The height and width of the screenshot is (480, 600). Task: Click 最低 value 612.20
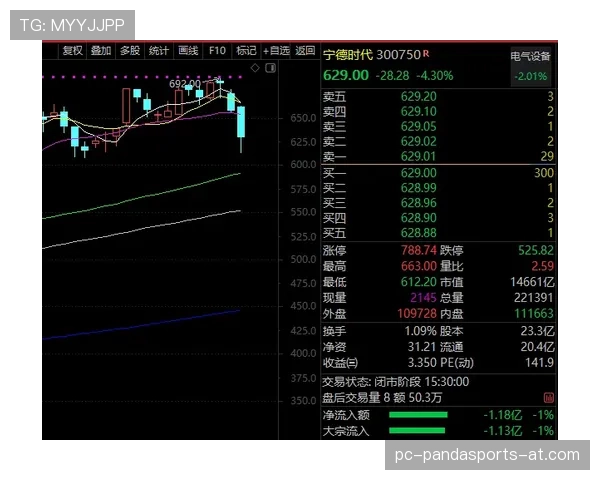coord(419,282)
